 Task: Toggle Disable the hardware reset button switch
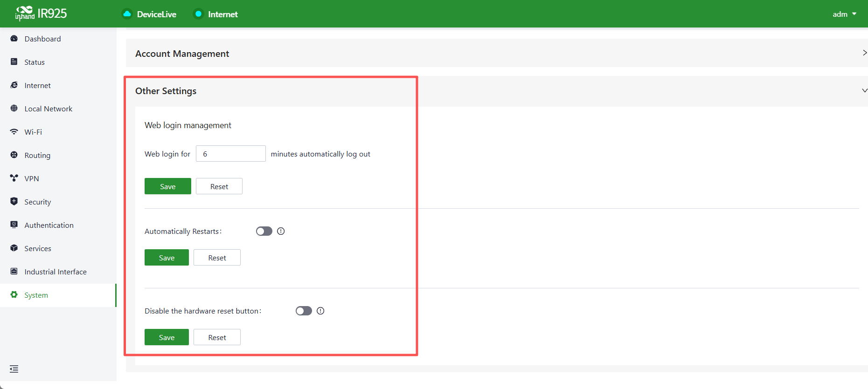304,311
